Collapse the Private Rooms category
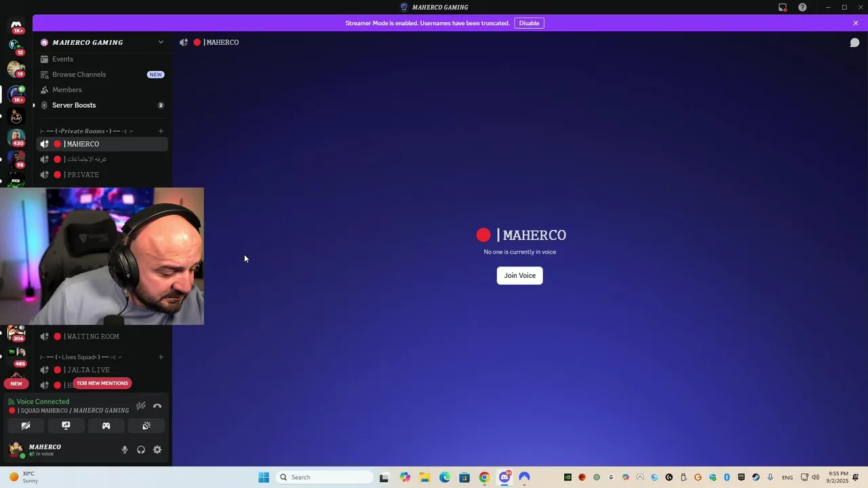 point(85,131)
